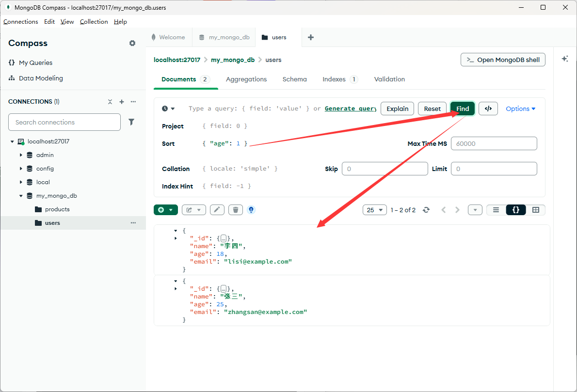
Task: Open documents per page 25 dropdown
Action: click(x=375, y=210)
